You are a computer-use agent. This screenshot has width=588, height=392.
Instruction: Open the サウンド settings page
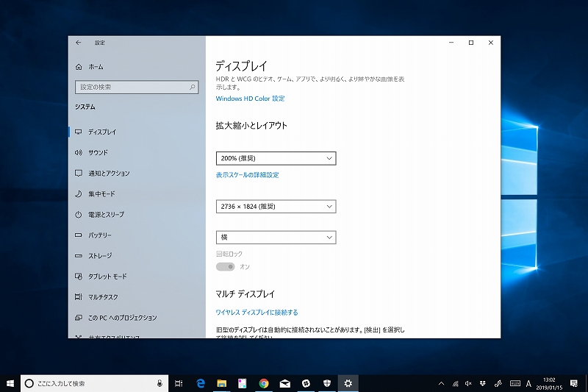pos(98,152)
